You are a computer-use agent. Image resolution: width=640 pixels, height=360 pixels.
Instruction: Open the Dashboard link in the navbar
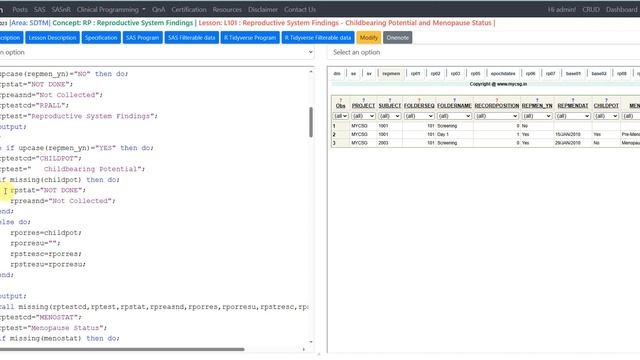coord(621,9)
